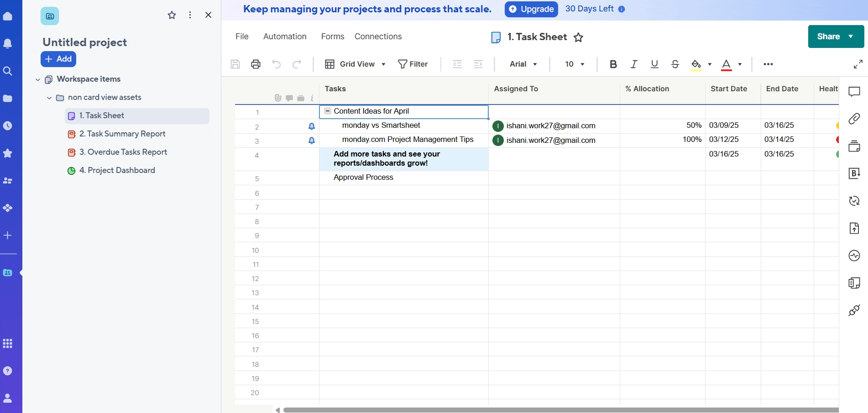
Task: Star the Task Sheet to favorite it
Action: coord(578,37)
